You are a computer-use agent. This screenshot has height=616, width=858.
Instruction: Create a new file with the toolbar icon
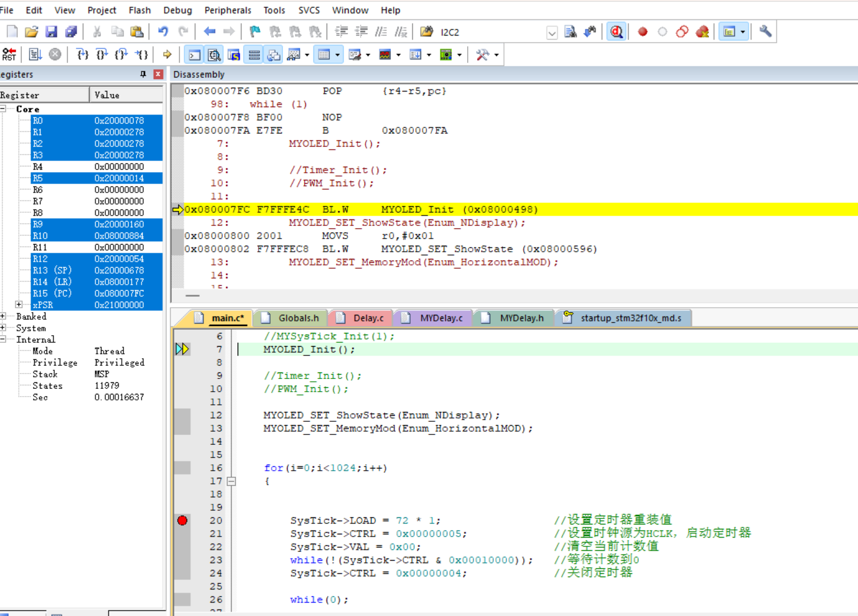coord(12,32)
